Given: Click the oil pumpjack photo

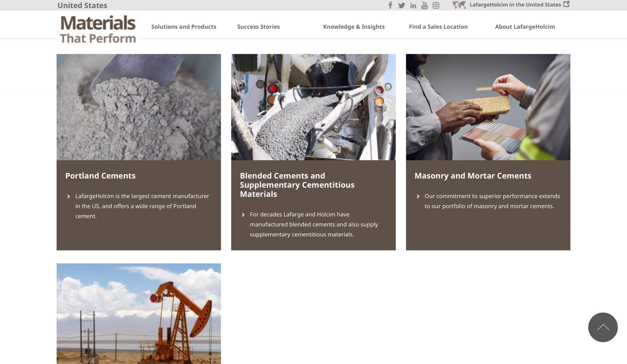Looking at the screenshot, I should click(x=139, y=314).
